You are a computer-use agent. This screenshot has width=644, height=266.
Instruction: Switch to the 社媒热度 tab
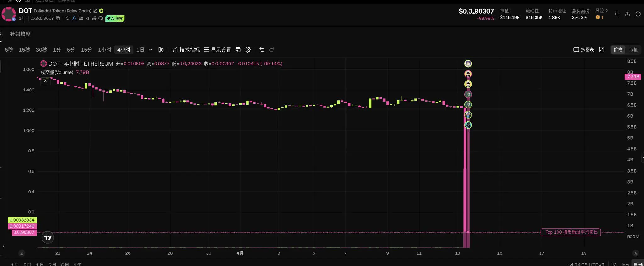coord(20,34)
